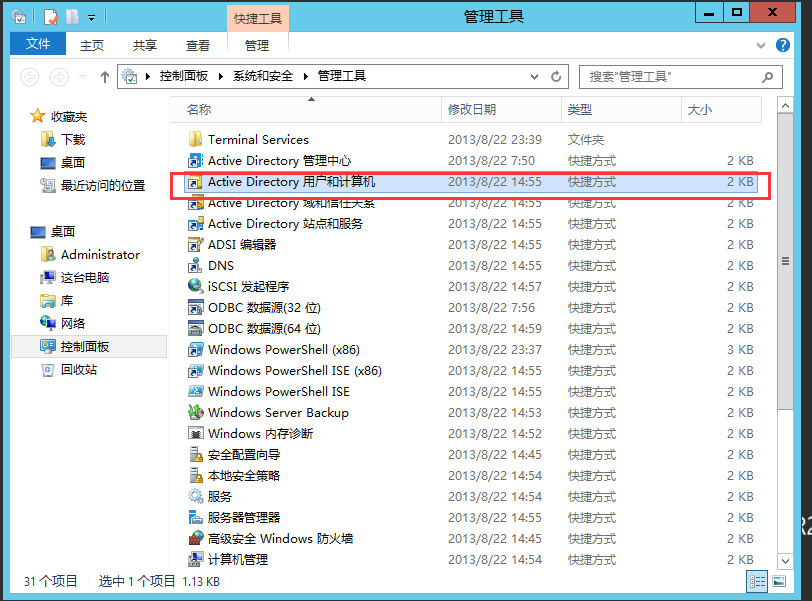
Task: Select the Windows Server Backup icon
Action: 195,413
